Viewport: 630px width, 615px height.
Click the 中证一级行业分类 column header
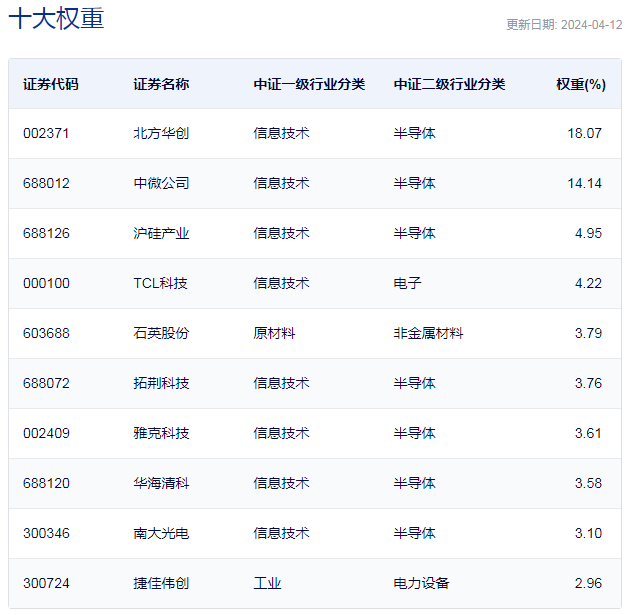309,84
